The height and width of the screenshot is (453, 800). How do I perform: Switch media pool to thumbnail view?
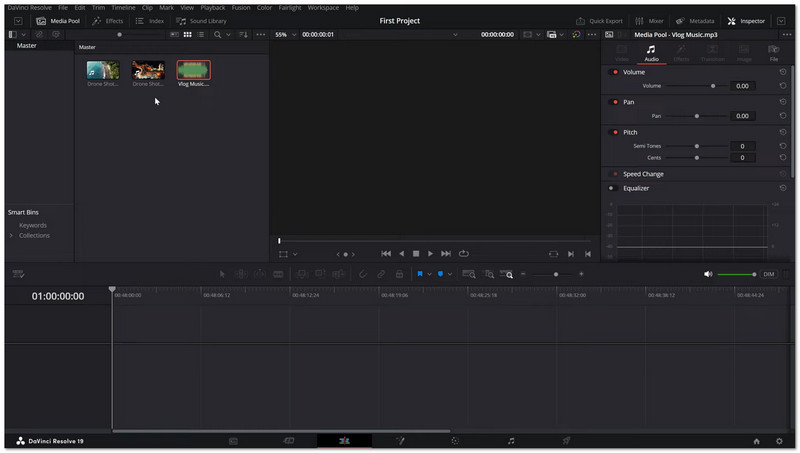188,35
